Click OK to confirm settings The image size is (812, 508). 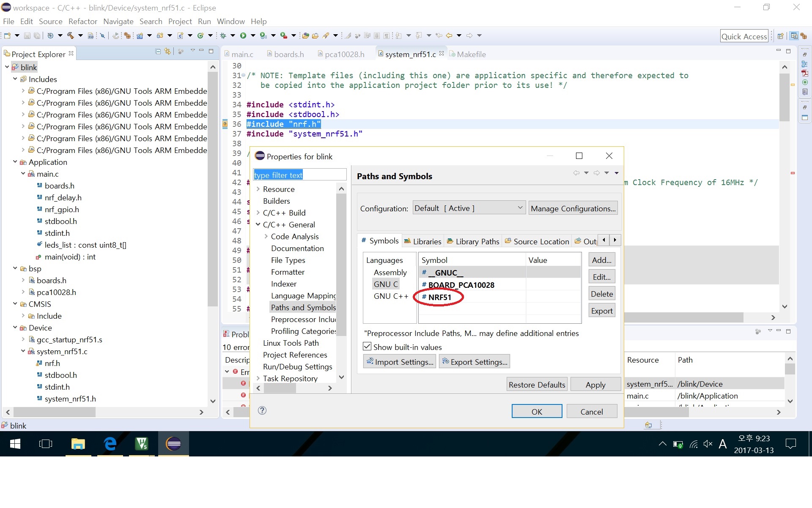[x=536, y=411]
